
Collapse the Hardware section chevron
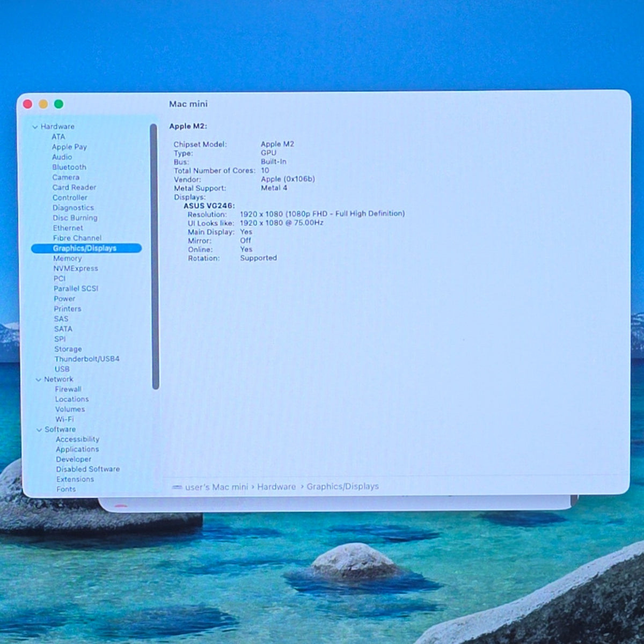point(35,127)
